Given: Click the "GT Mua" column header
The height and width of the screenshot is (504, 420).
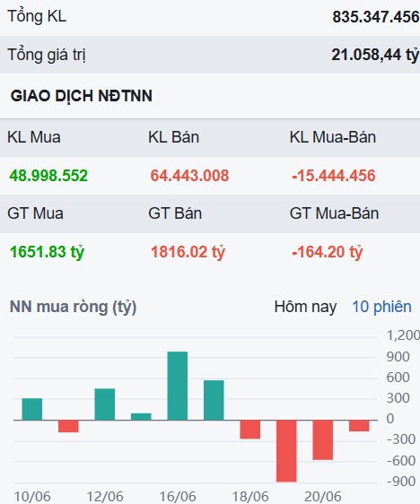Looking at the screenshot, I should pyautogui.click(x=35, y=213).
